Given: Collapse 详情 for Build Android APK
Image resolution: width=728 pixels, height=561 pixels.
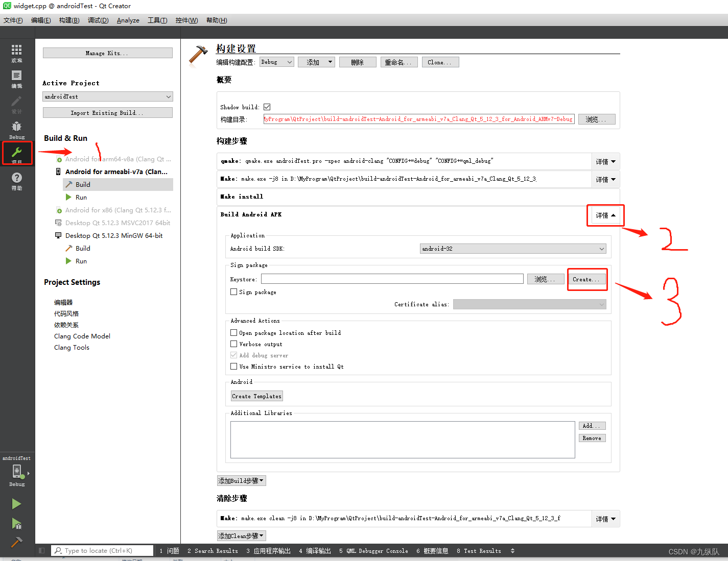Looking at the screenshot, I should [605, 215].
